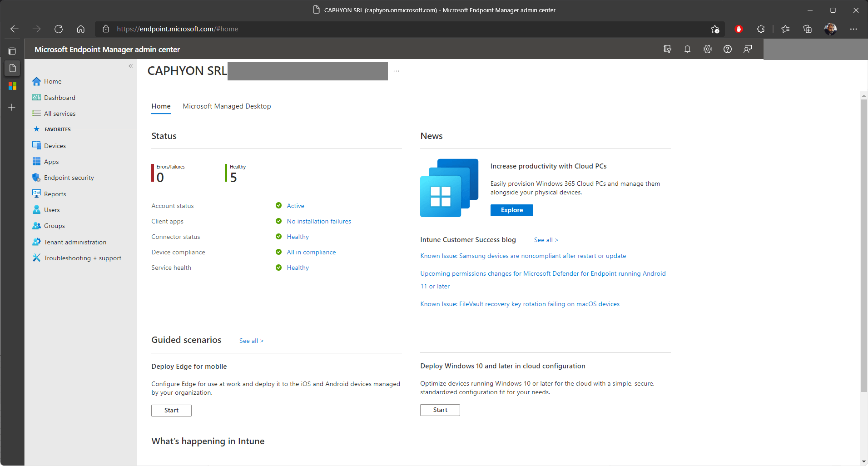The width and height of the screenshot is (868, 466).
Task: Click No installation failures link
Action: click(x=319, y=221)
